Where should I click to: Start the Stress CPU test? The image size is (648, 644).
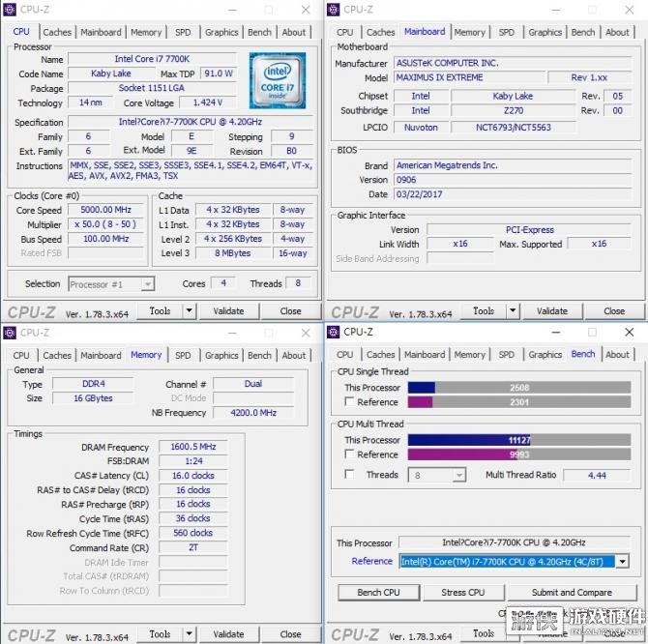462,592
